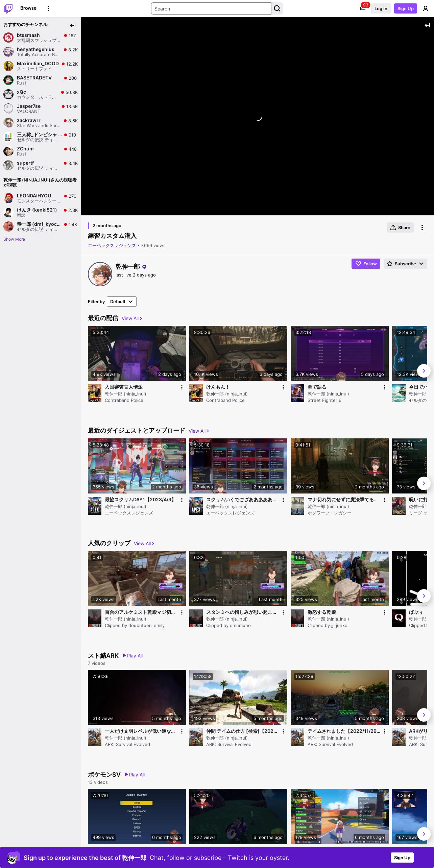Expand the Subscribe dropdown
This screenshot has width=434, height=868.
coord(405,264)
